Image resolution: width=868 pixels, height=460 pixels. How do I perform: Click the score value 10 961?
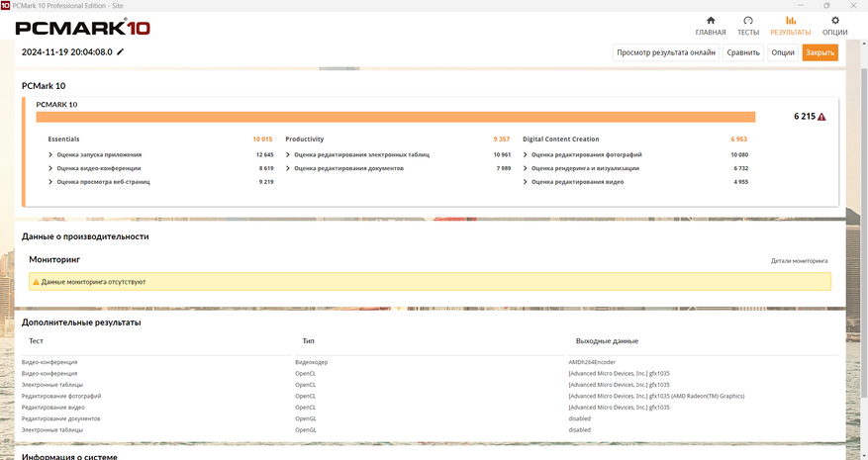502,155
